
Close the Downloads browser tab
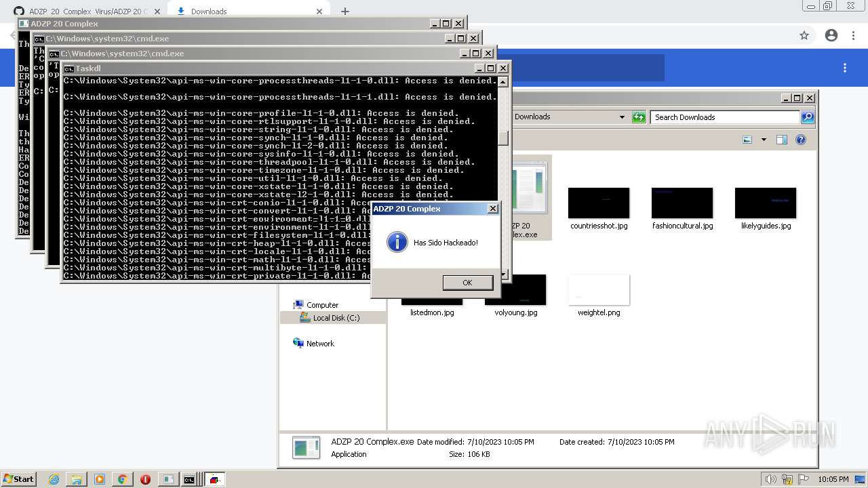point(319,12)
